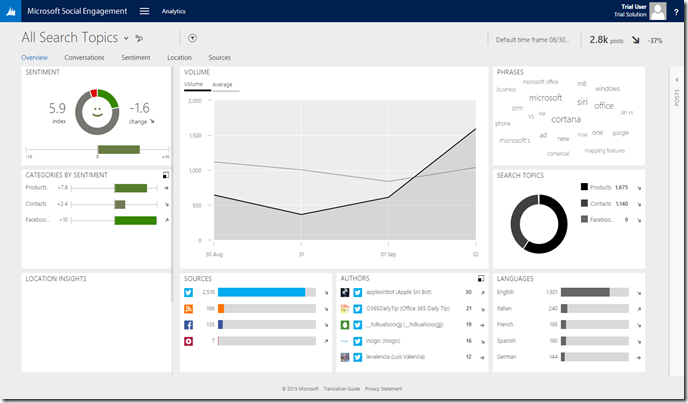Open the Translation Guide footer link

click(341, 389)
